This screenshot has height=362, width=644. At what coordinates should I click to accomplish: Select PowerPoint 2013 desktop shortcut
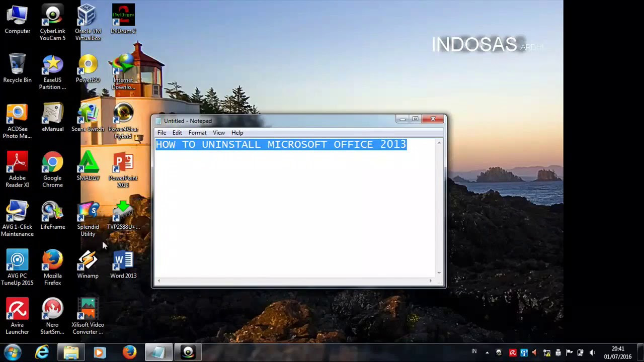pos(123,170)
